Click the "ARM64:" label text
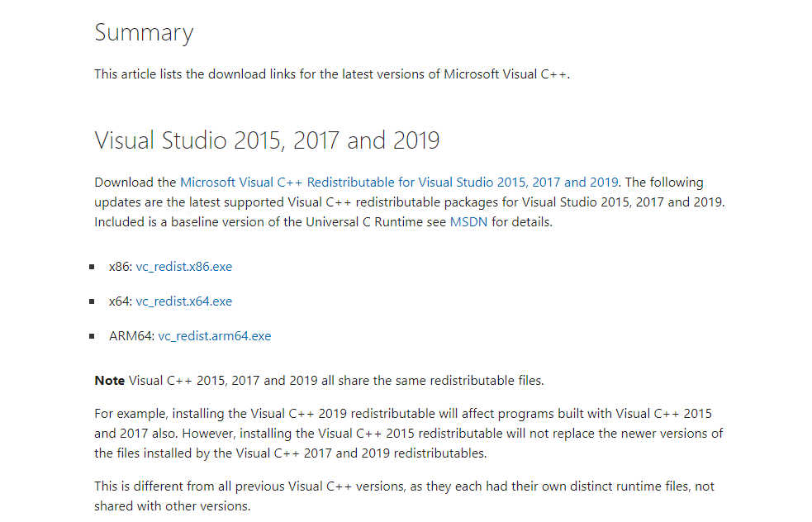Screen dimensions: 812x522 click(132, 336)
